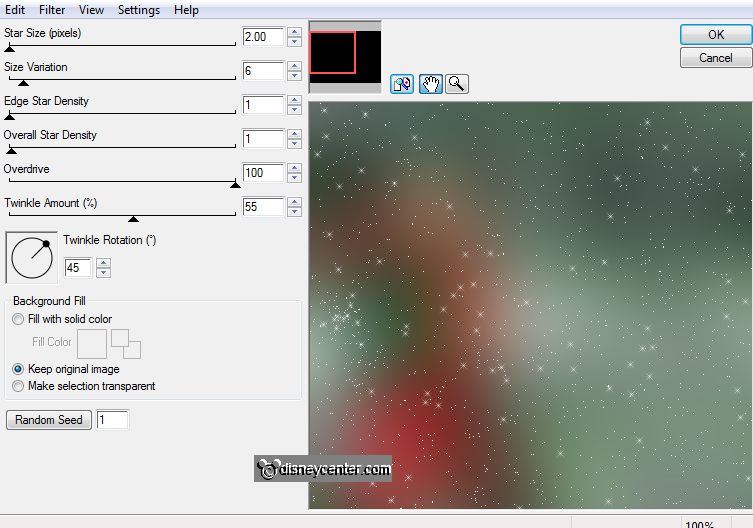
Task: Click the Edge Star Density value field
Action: [x=263, y=105]
